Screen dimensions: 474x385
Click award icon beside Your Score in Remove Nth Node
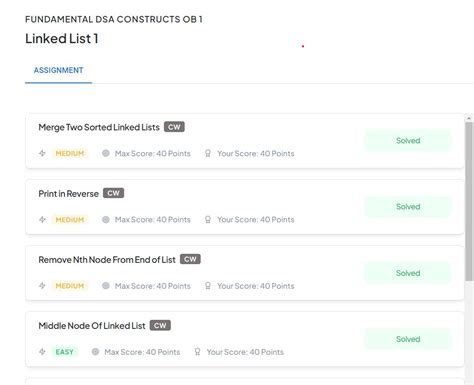coord(208,286)
